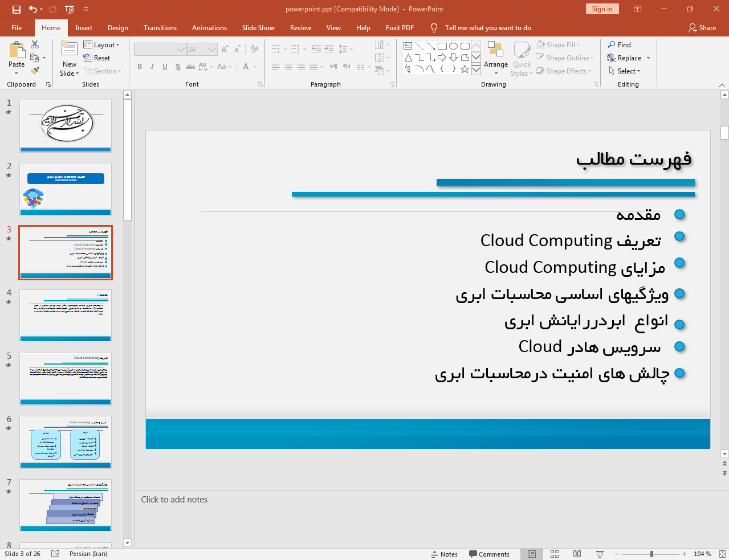Screen dimensions: 729x560
Task: Select the rectangle shape in gallery
Action: [x=442, y=46]
